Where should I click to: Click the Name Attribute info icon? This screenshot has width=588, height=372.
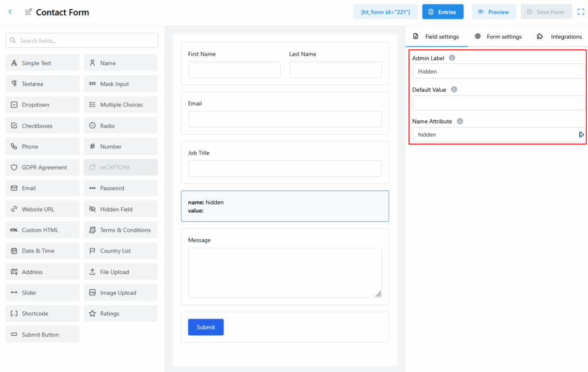460,121
